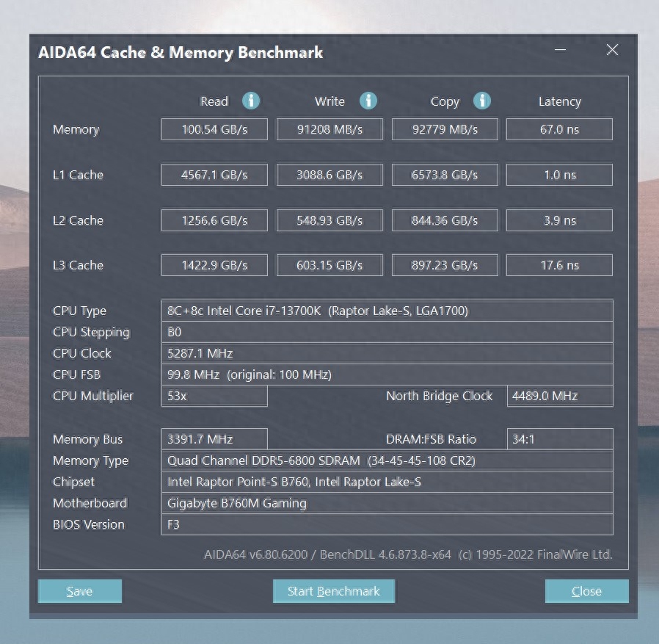Select L3 Cache Latency value 17.6 ns

pyautogui.click(x=559, y=265)
